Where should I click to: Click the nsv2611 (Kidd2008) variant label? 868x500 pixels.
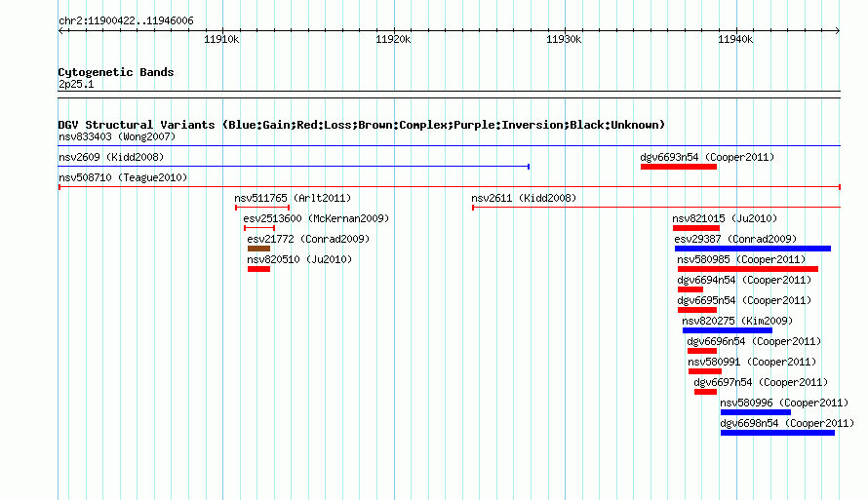(x=524, y=198)
